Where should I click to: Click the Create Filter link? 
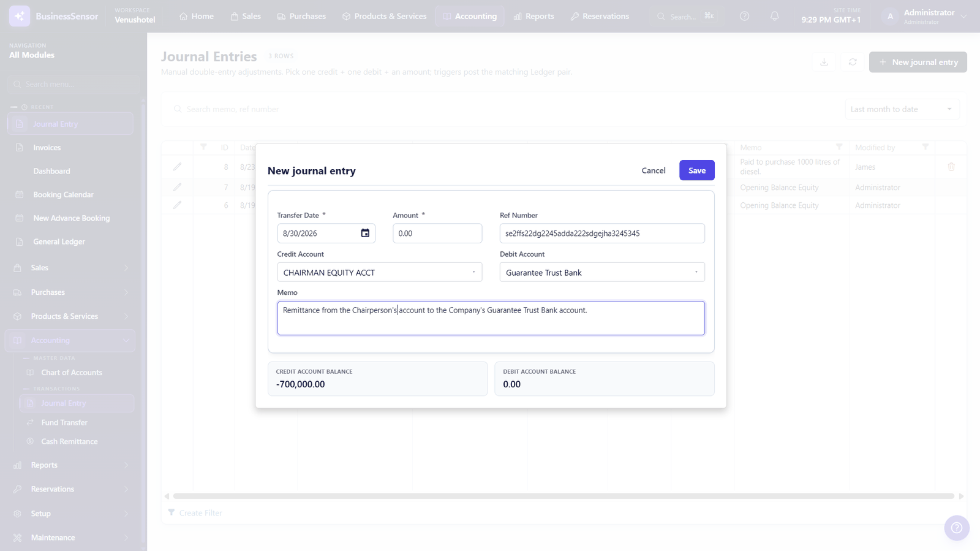click(x=195, y=513)
